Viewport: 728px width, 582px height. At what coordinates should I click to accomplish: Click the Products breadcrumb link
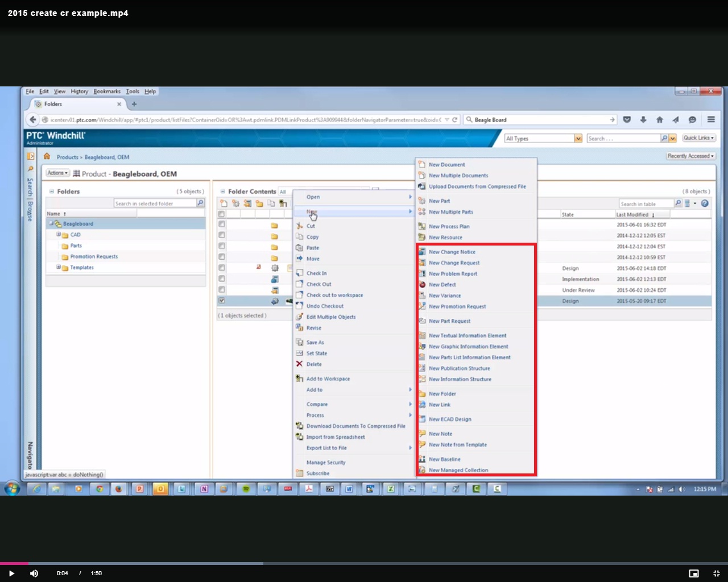(67, 157)
